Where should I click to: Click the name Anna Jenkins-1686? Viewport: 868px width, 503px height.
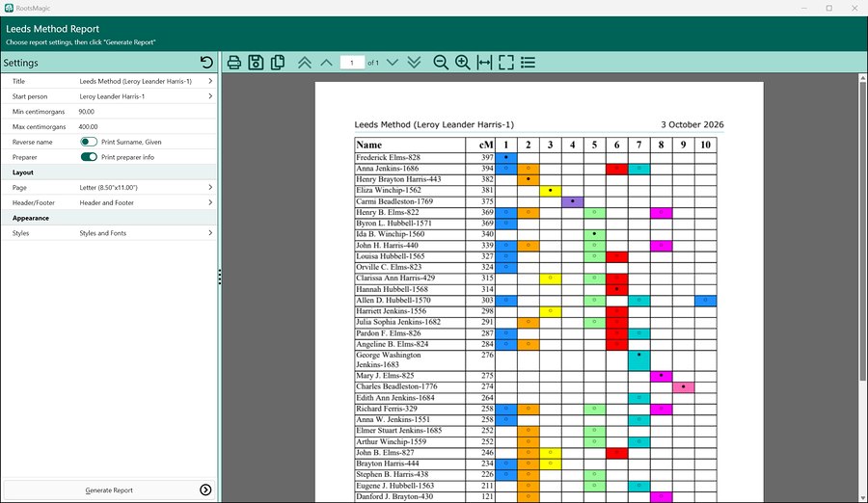tap(387, 169)
